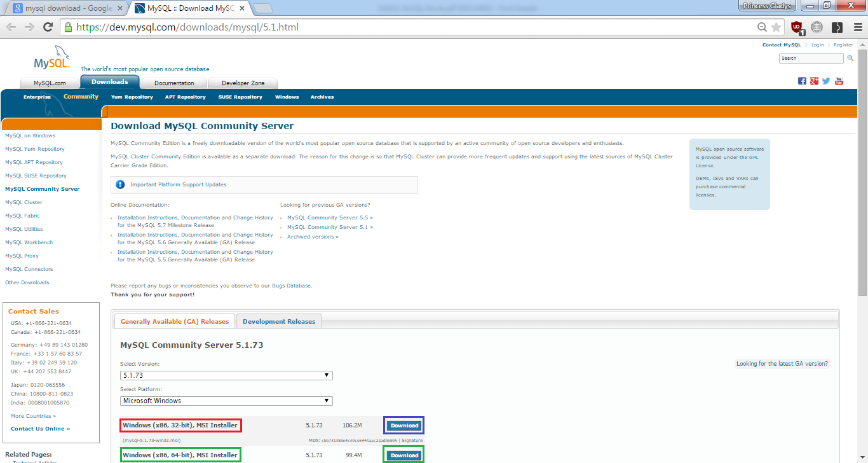Open MySQL Fabric in the sidebar

tap(22, 216)
